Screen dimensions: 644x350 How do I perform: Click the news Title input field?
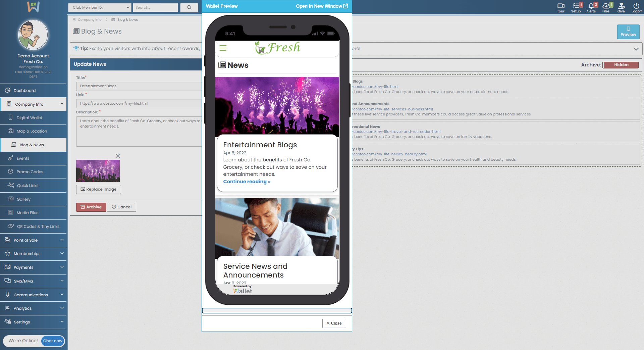click(x=139, y=86)
